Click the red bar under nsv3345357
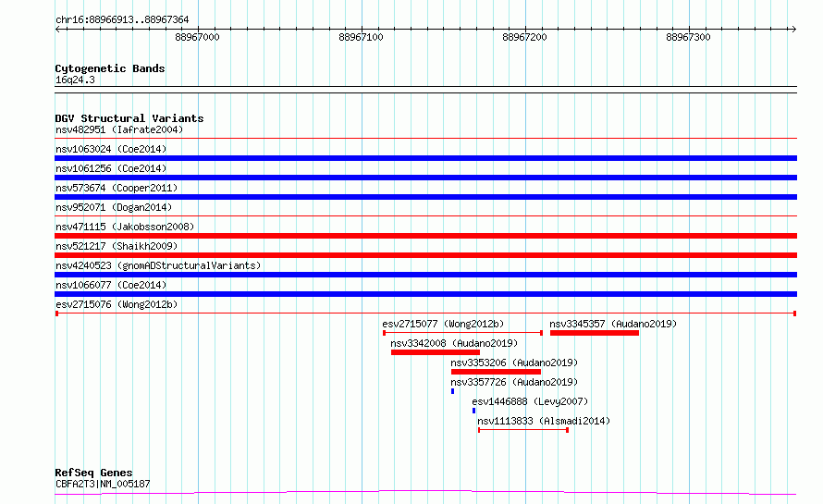The image size is (823, 504). click(595, 333)
